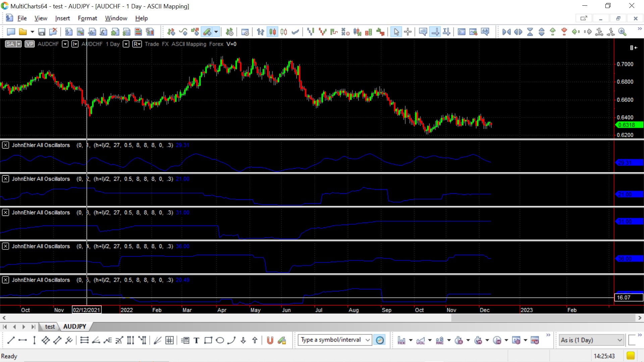Select the candlestick chart style icon
Screen dimensions: 644x362
[273, 32]
